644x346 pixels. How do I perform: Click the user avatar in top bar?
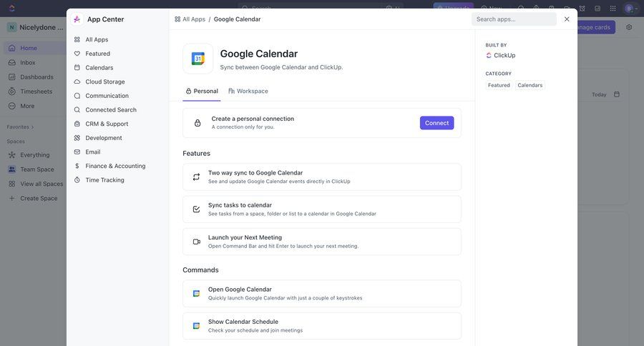tap(629, 8)
